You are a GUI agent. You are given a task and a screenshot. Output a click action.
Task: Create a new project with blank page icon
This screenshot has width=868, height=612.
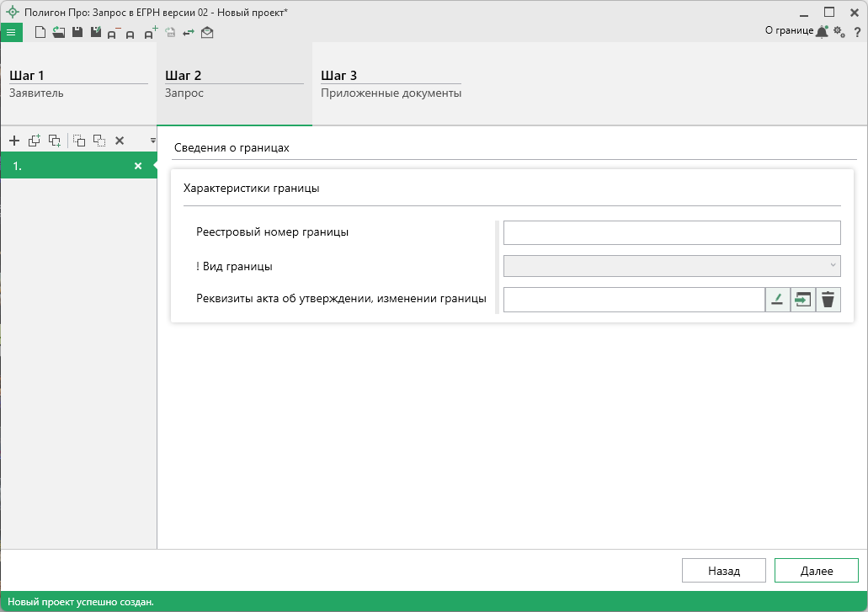pyautogui.click(x=40, y=32)
